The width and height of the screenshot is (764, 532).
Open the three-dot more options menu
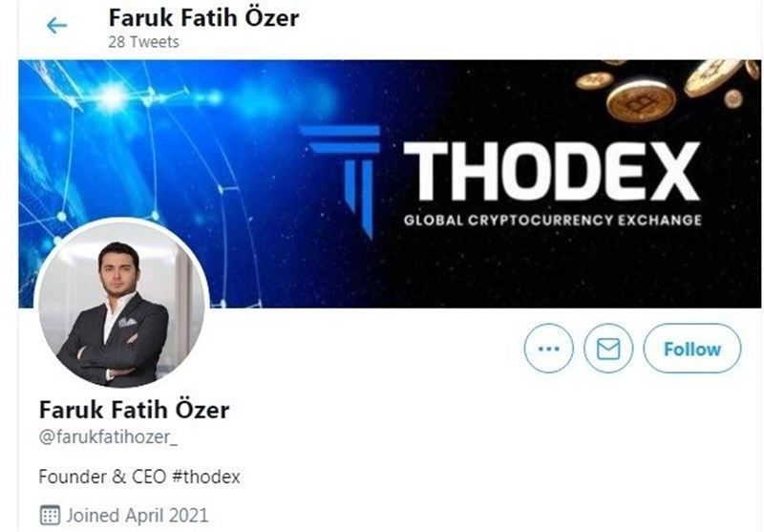pos(548,349)
